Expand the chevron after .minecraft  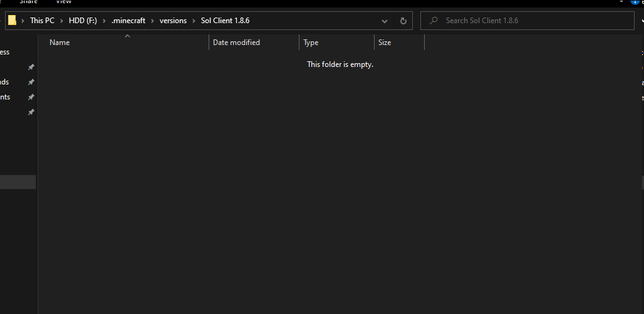tap(153, 21)
